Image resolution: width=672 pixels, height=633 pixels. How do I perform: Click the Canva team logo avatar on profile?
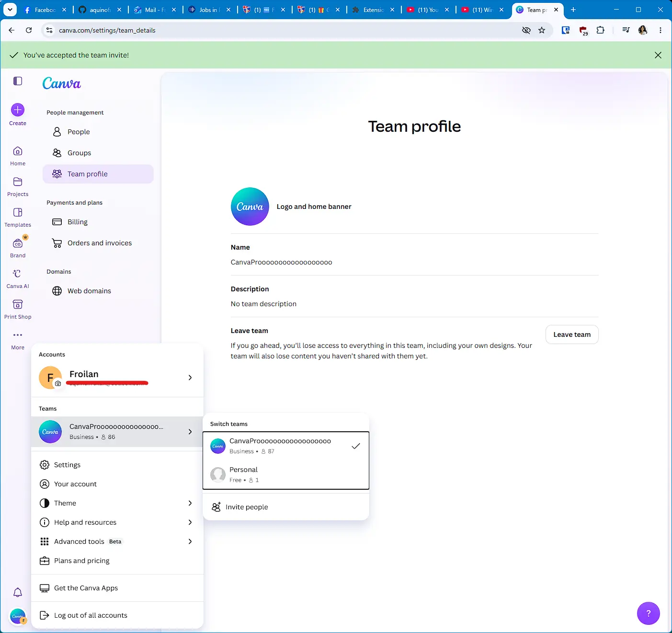click(x=250, y=207)
